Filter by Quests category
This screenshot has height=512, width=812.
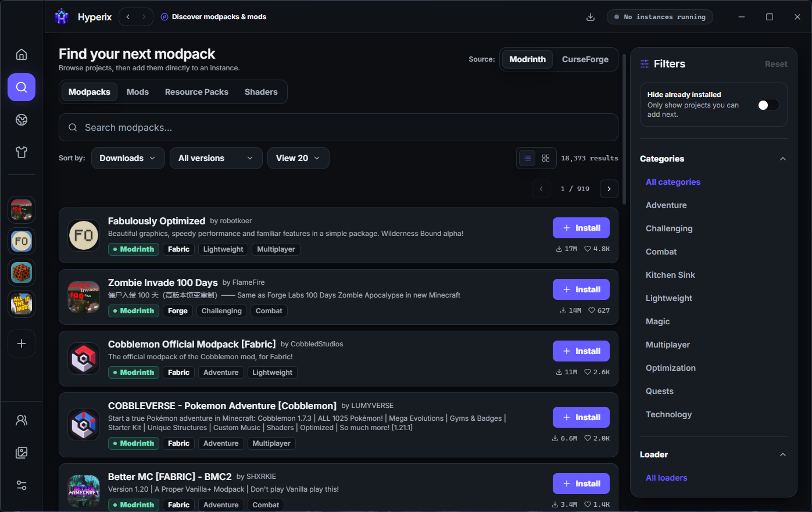pyautogui.click(x=660, y=391)
